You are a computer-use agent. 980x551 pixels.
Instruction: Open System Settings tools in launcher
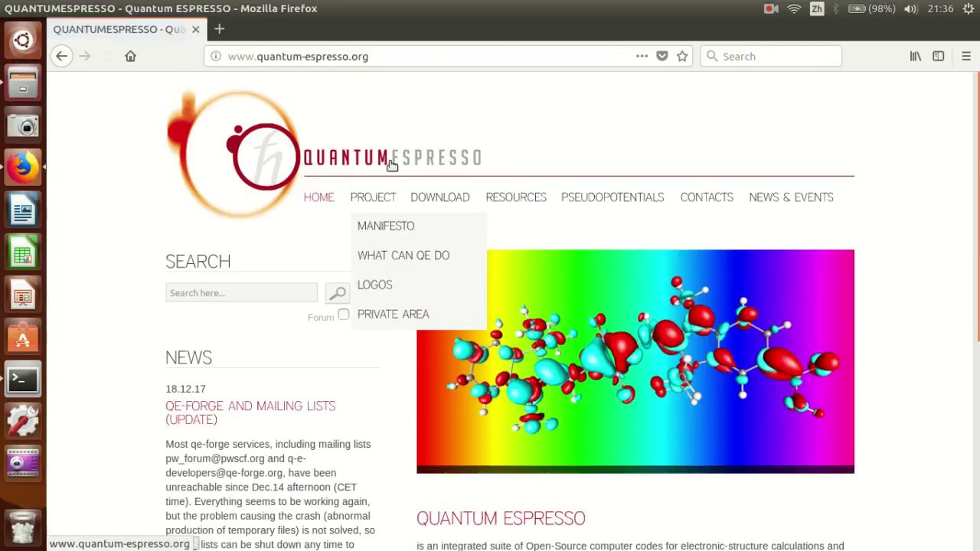point(23,421)
